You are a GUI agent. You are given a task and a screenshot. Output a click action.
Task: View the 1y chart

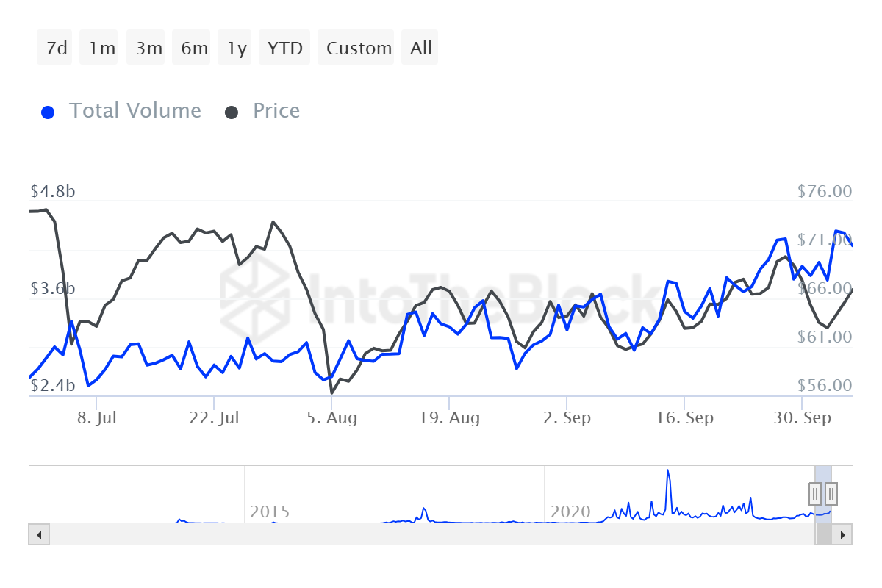coord(234,47)
